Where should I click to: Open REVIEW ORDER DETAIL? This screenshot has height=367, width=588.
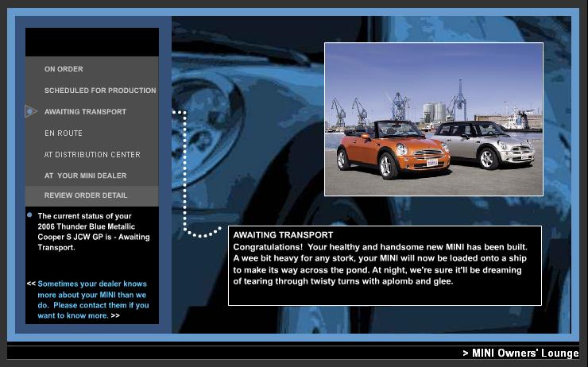(x=86, y=195)
